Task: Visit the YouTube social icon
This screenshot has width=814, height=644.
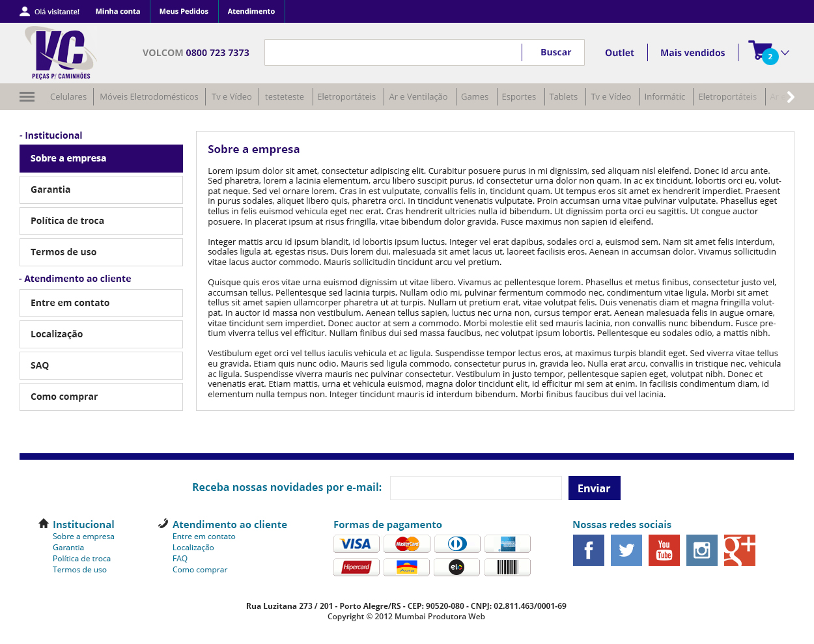Action: (x=664, y=550)
